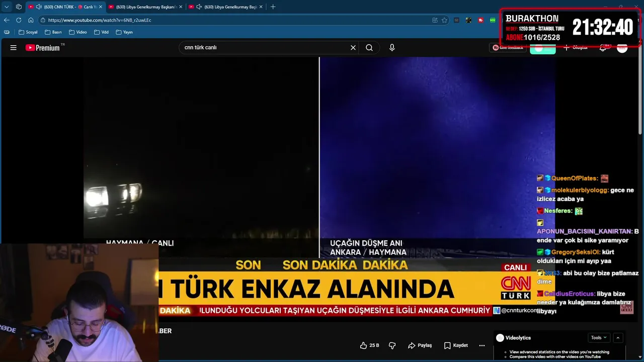Open the Video bookmarks folder
Screen dimensions: 644x362
[x=77, y=32]
